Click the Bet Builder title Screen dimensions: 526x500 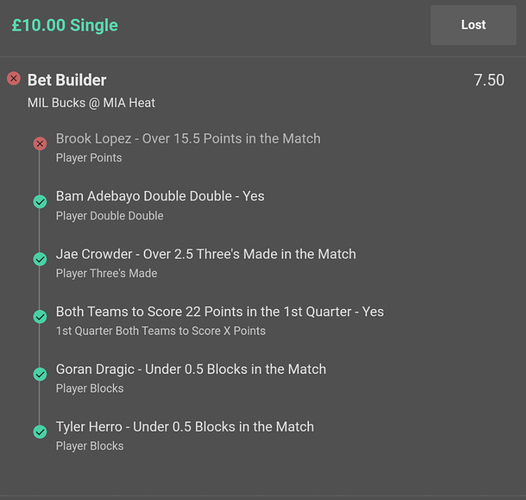coord(67,80)
